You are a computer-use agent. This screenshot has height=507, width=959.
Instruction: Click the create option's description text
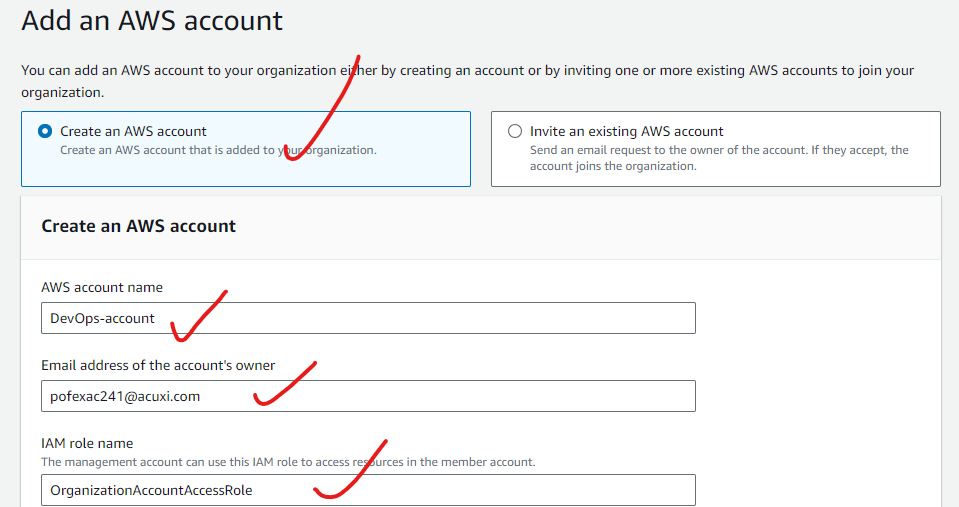(218, 150)
